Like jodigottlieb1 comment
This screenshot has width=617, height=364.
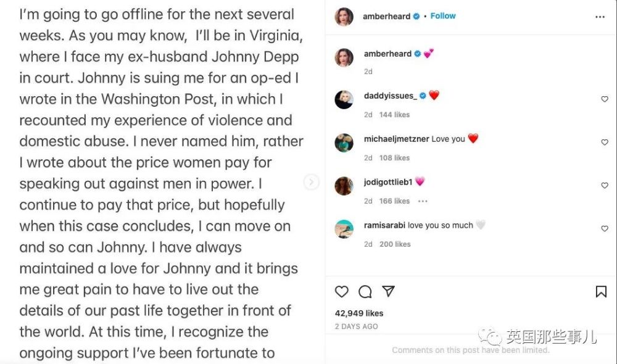coord(605,185)
